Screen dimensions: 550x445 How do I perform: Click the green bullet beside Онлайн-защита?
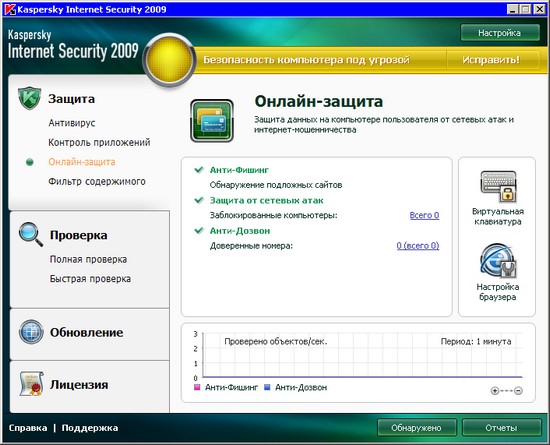click(x=30, y=162)
